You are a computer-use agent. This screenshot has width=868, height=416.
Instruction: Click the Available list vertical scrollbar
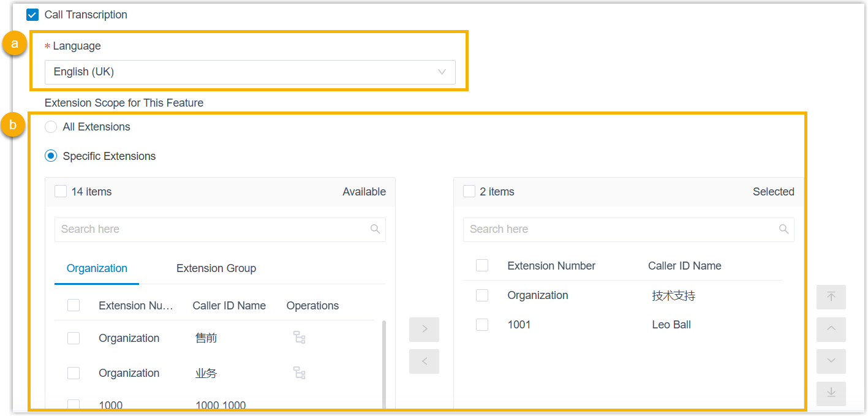click(384, 361)
